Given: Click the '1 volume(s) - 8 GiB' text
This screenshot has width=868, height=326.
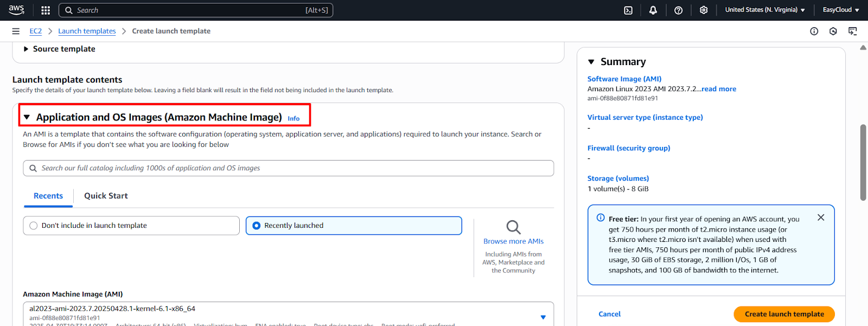Looking at the screenshot, I should [618, 189].
